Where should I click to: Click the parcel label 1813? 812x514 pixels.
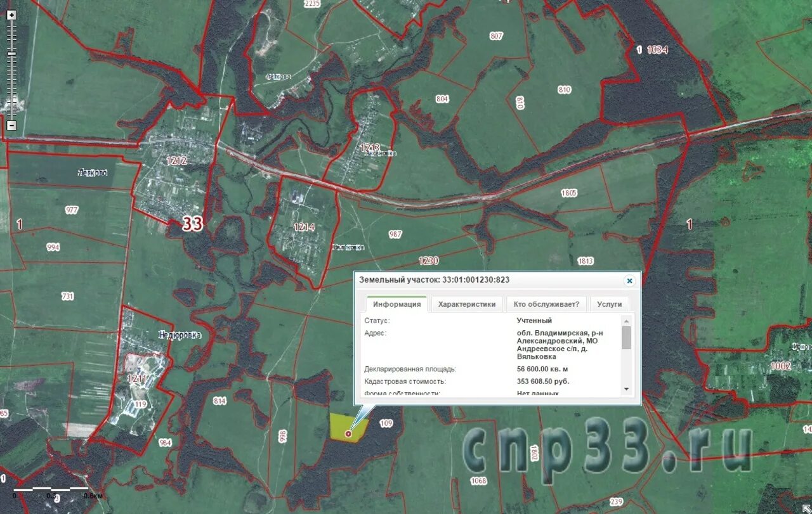coord(586,261)
